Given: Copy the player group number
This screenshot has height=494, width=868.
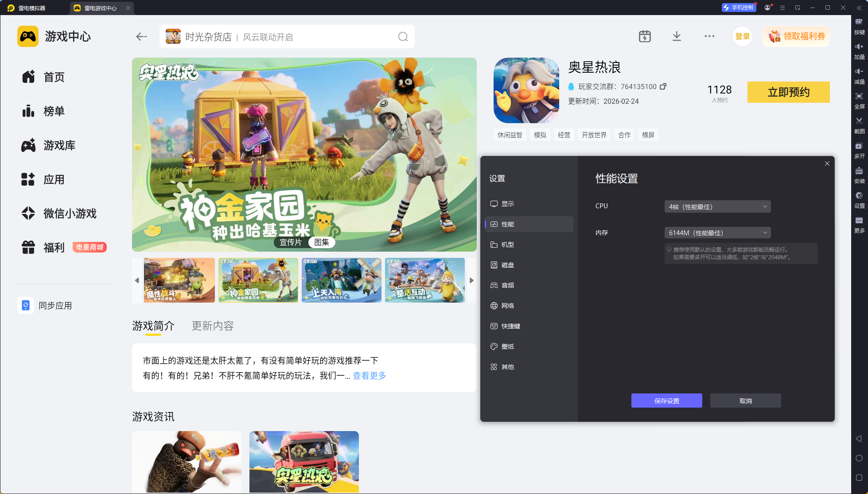Looking at the screenshot, I should [x=663, y=86].
